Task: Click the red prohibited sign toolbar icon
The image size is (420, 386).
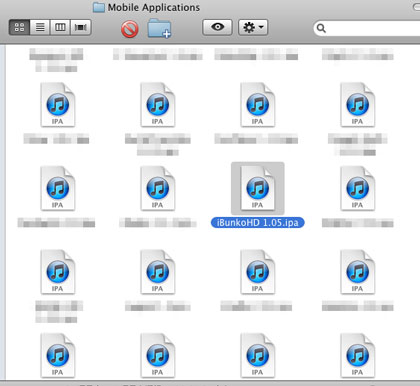Action: click(x=130, y=29)
